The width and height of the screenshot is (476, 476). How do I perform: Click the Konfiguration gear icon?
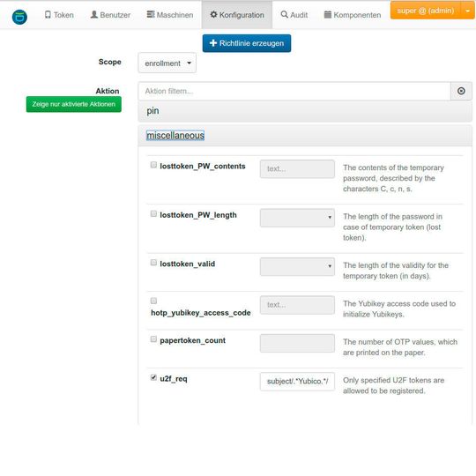point(213,15)
